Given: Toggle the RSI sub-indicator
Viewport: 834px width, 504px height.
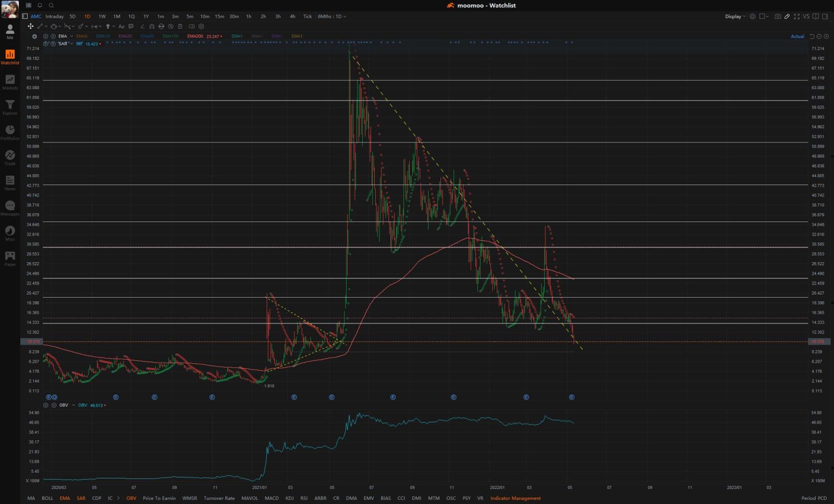Looking at the screenshot, I should [x=304, y=498].
